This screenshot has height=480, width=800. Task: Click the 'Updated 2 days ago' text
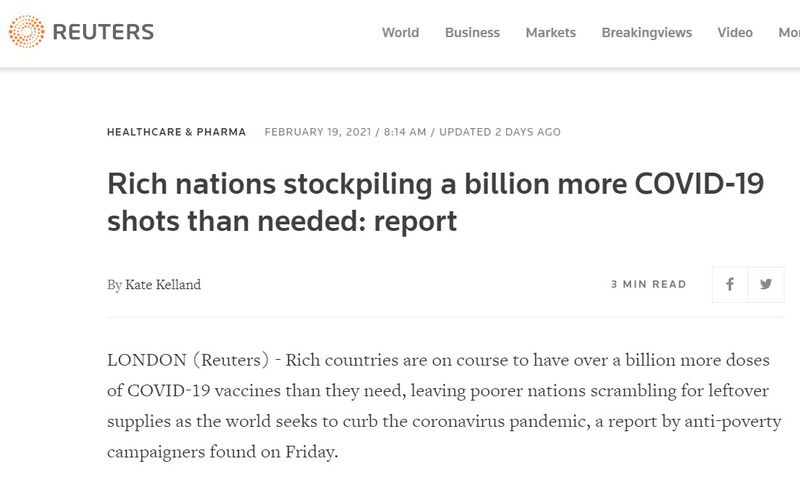click(500, 132)
